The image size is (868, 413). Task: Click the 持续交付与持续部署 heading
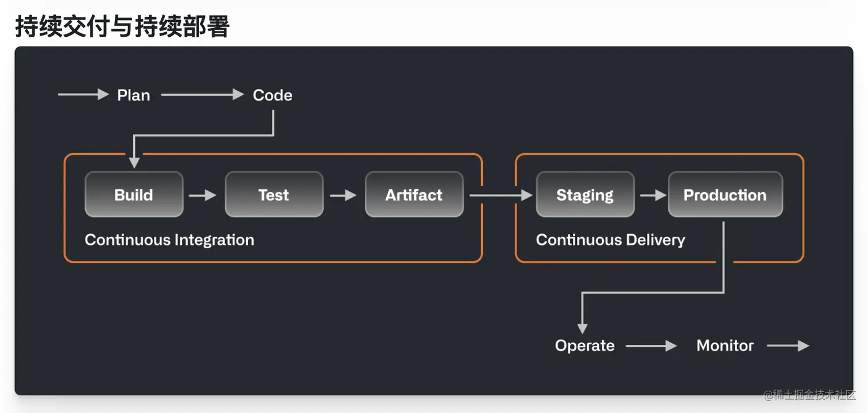(122, 26)
